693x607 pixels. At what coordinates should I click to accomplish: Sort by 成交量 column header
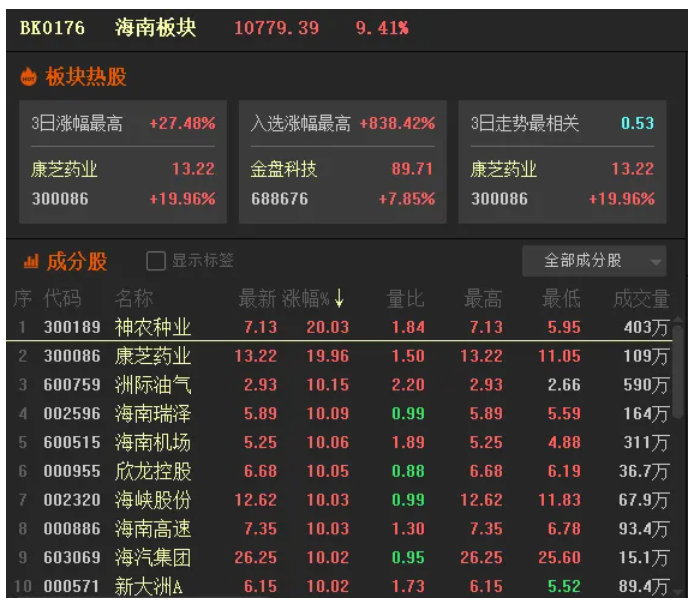pos(640,298)
